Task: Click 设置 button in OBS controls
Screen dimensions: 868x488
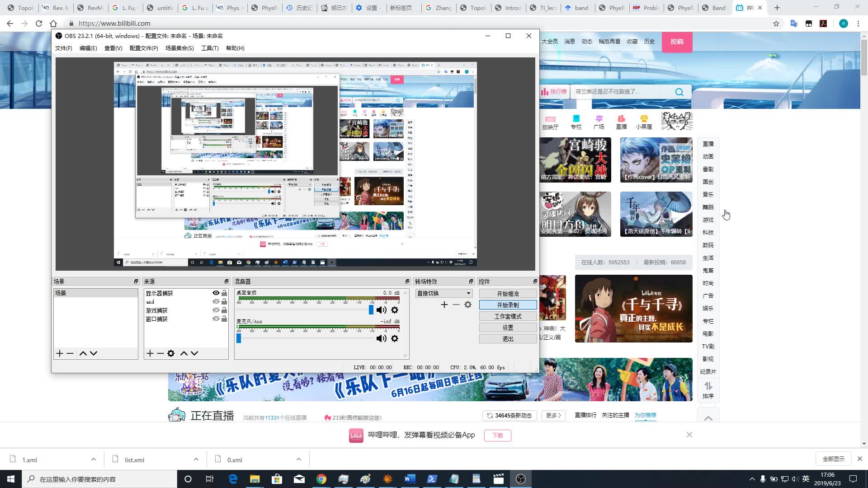Action: click(x=508, y=328)
